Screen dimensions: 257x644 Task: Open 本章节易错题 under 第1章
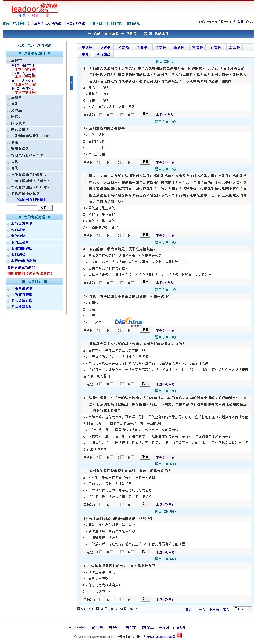coord(25,69)
